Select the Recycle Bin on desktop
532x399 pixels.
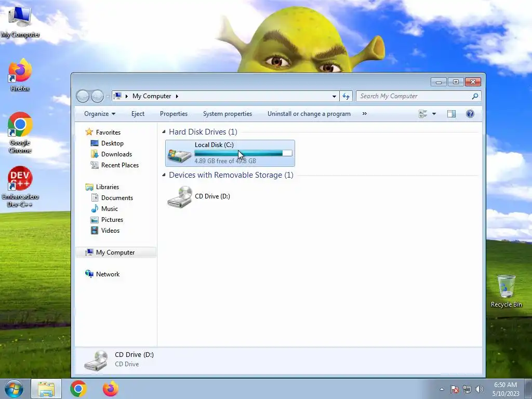tap(506, 291)
